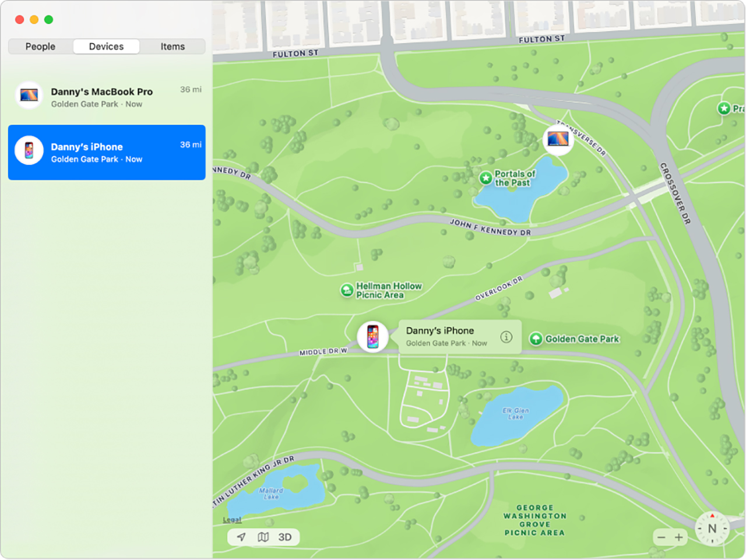
Task: Select Danny's iPhone pin on the map
Action: tap(373, 336)
